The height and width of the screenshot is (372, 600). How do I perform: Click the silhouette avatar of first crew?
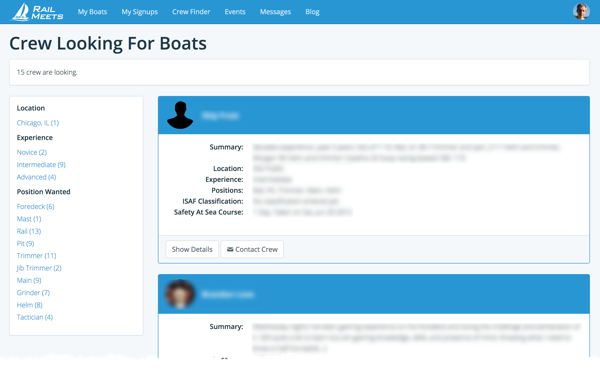click(180, 115)
